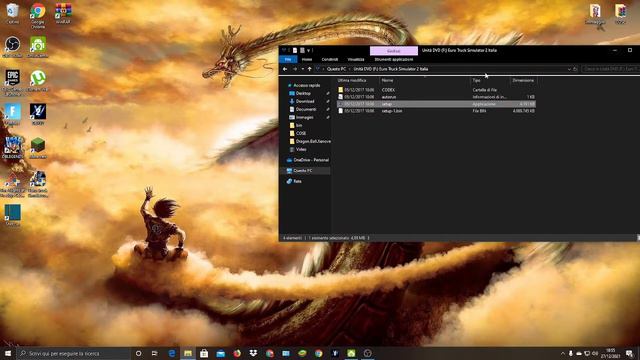The image size is (640, 360).
Task: Open the Mail app on the taskbar
Action: click(x=220, y=353)
